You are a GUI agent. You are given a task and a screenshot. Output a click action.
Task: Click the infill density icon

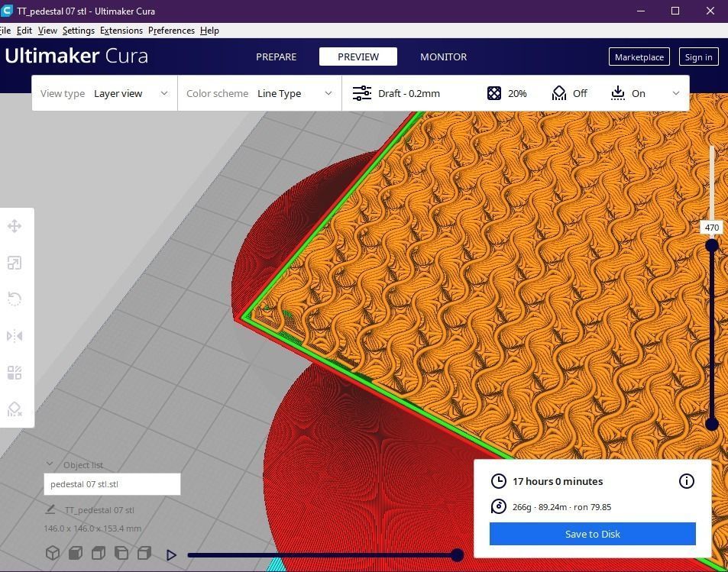494,93
